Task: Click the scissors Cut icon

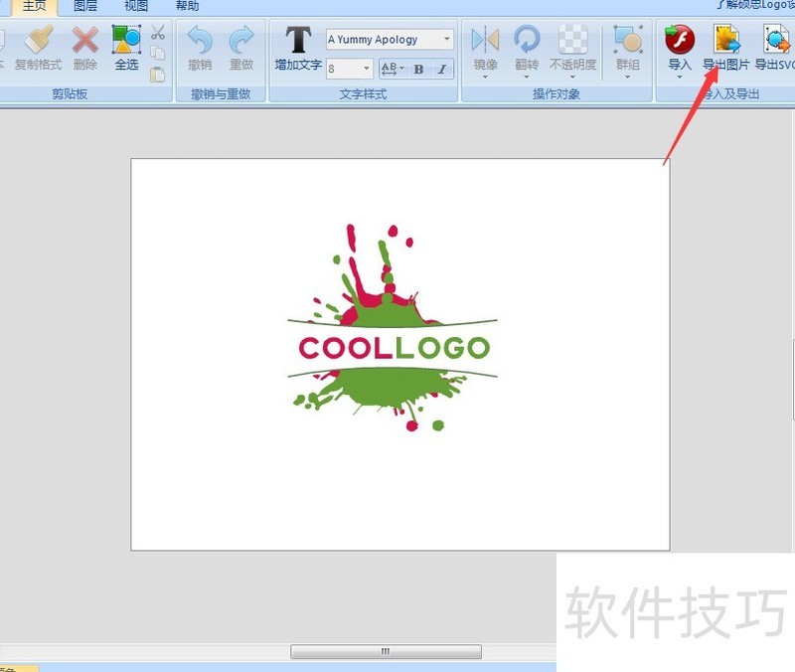Action: [158, 33]
